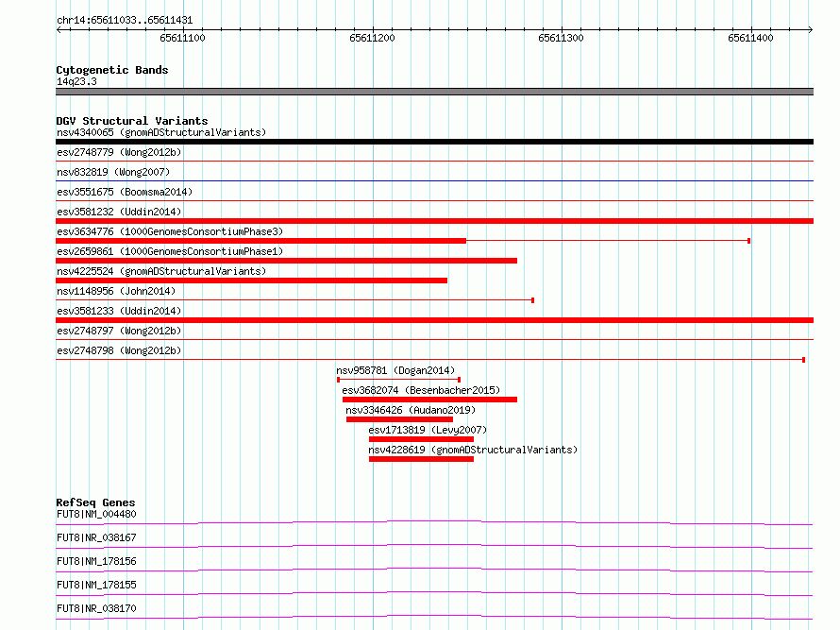Viewport: 840px width, 630px height.
Task: Click the red bar under esv2659861
Action: [287, 261]
